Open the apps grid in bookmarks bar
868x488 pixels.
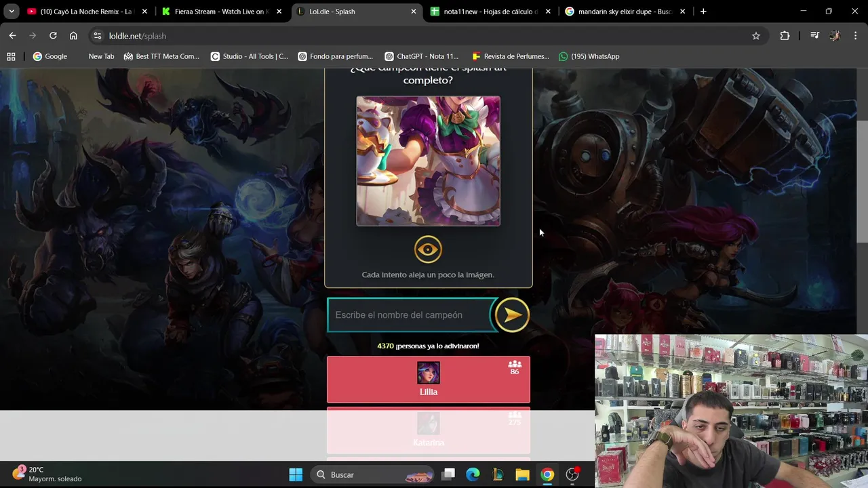pos(11,56)
